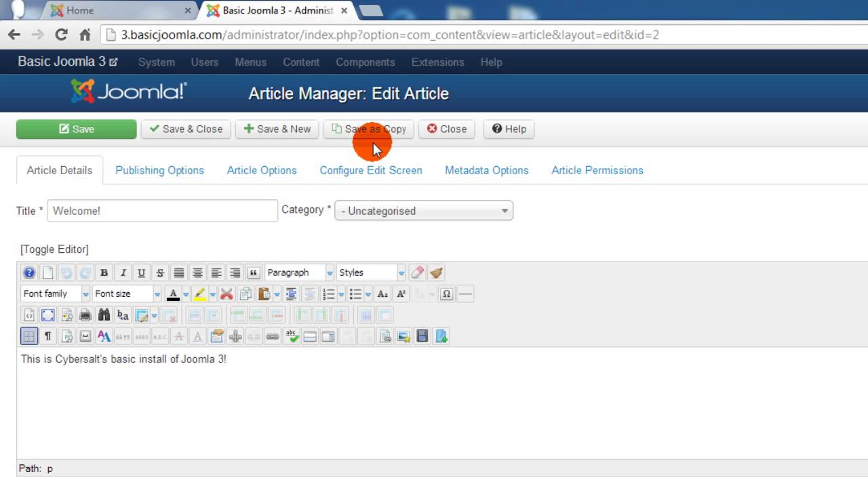
Task: Insert horizontal rule line icon
Action: (465, 293)
